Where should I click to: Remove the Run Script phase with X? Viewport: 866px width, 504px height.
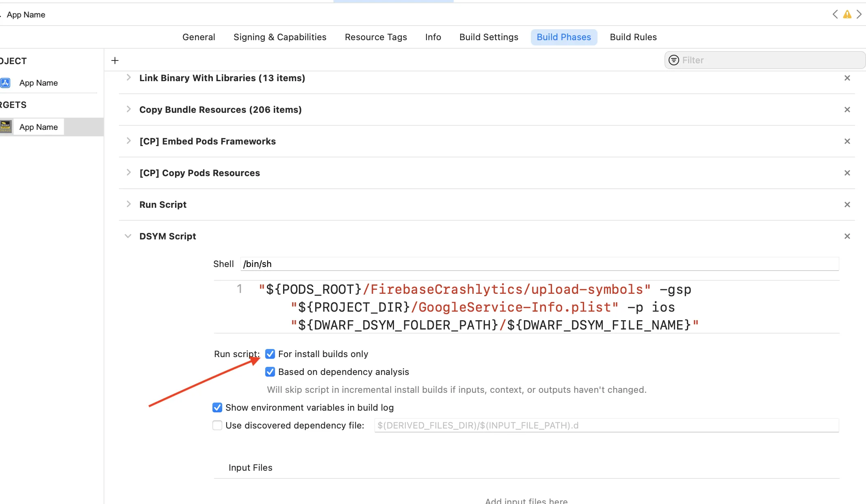tap(847, 205)
